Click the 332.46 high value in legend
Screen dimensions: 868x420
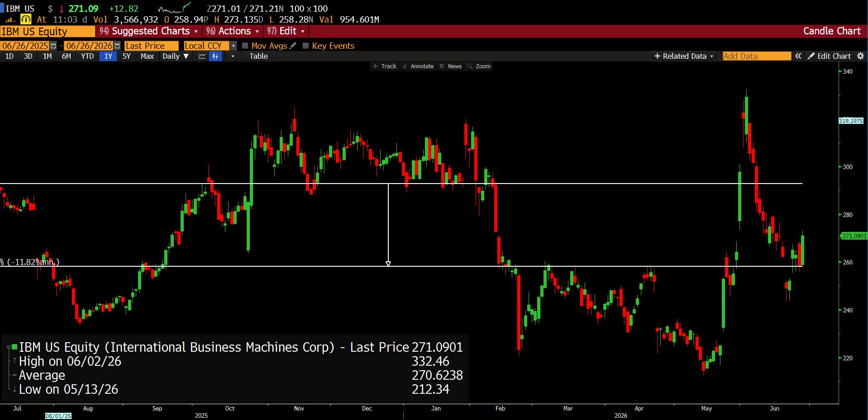(430, 361)
